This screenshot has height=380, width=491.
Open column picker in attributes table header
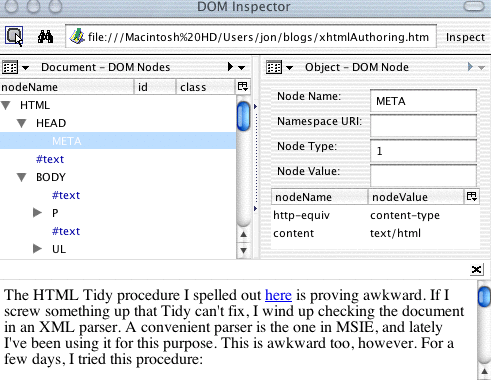tap(472, 196)
